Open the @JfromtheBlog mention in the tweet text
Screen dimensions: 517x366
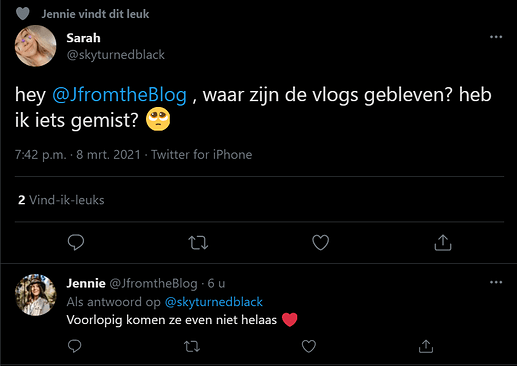(119, 95)
